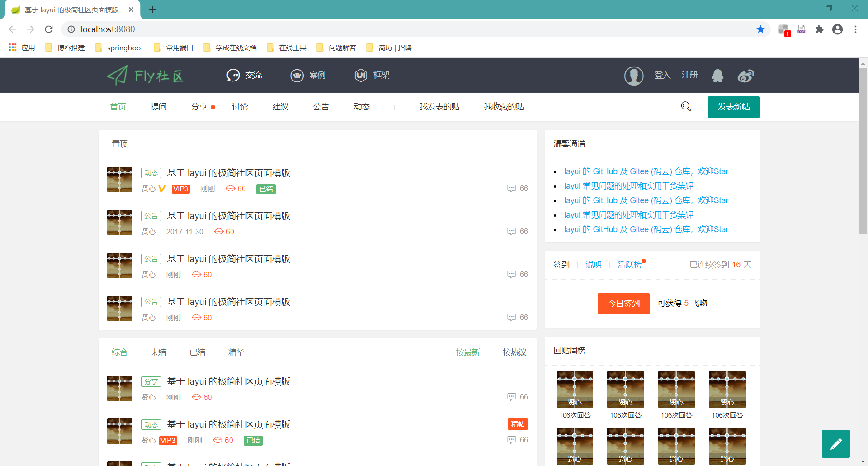868x466 pixels.
Task: Bookmark page with the star icon
Action: [760, 29]
